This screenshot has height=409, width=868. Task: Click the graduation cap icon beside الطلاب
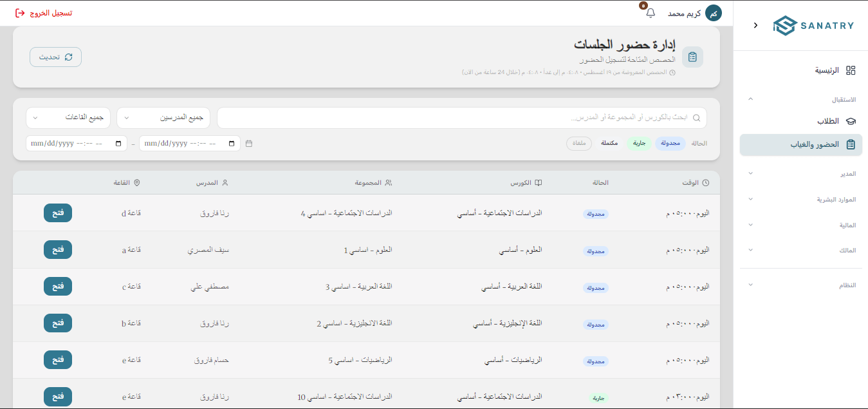851,121
